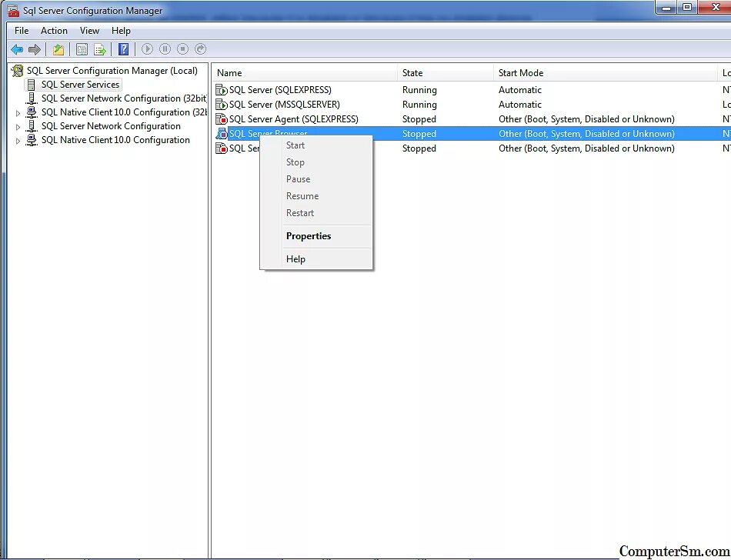
Task: Click the Properties sheet toolbar icon
Action: tap(82, 49)
